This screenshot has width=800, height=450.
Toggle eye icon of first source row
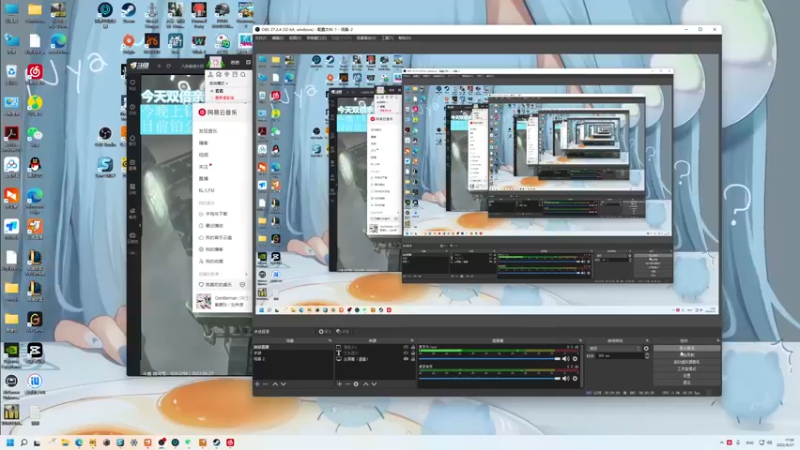pyautogui.click(x=406, y=347)
